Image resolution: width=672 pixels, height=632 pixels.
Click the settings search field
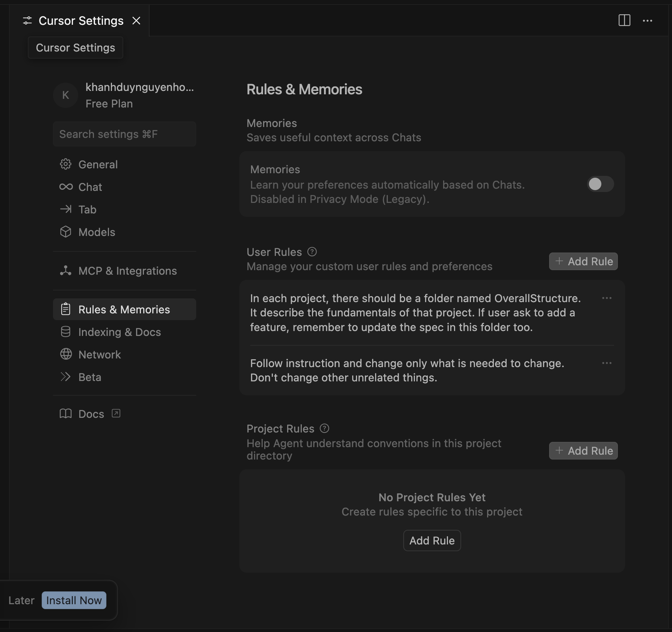click(124, 134)
